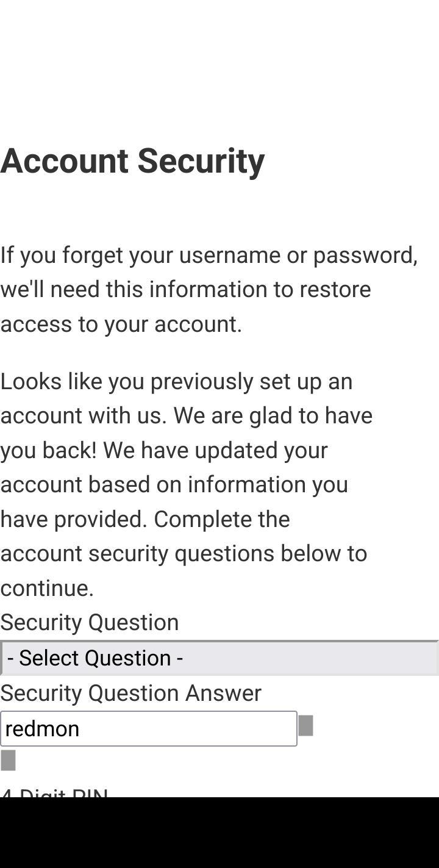Screen dimensions: 439x868
Task: Click the word "password" in the first paragraph
Action: (x=365, y=255)
